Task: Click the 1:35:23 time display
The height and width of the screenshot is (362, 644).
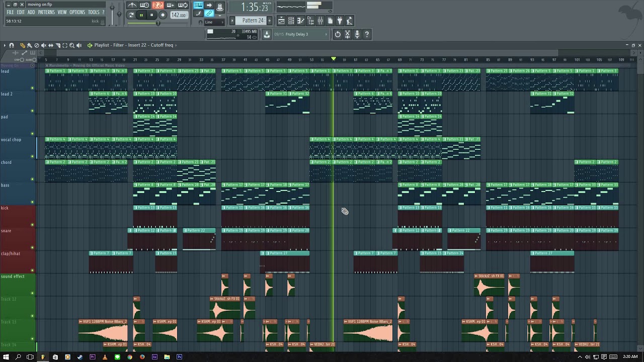Action: pos(251,7)
